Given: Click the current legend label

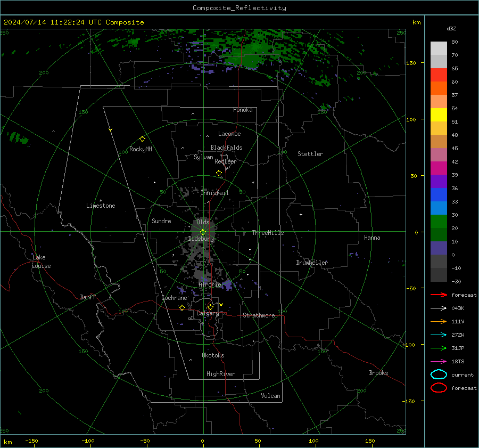Looking at the screenshot, I should pos(463,374).
